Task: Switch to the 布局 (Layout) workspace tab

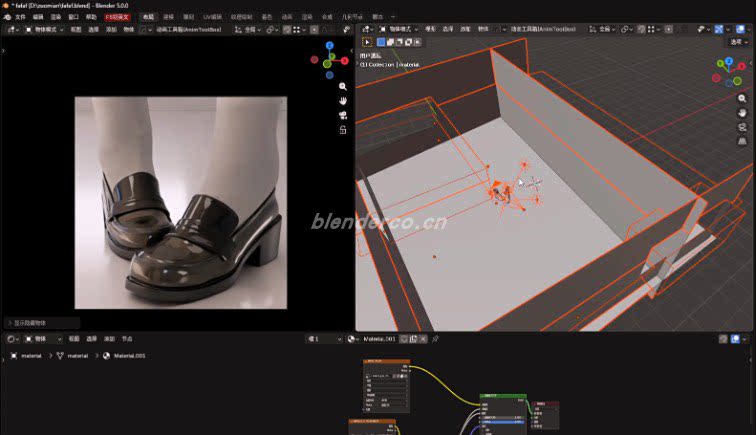Action: coord(148,17)
